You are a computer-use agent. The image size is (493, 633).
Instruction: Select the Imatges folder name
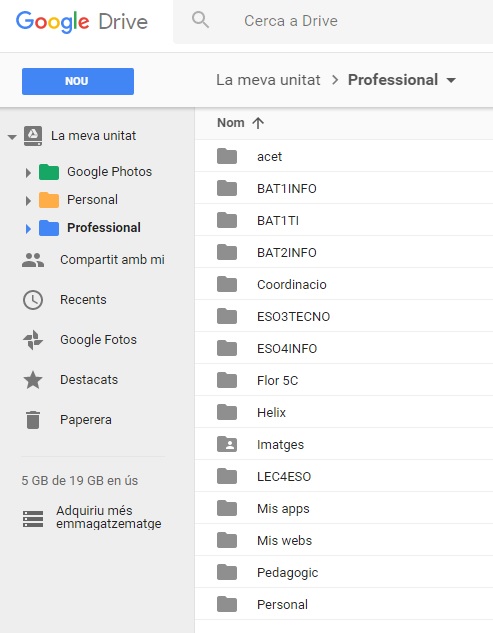tap(280, 445)
